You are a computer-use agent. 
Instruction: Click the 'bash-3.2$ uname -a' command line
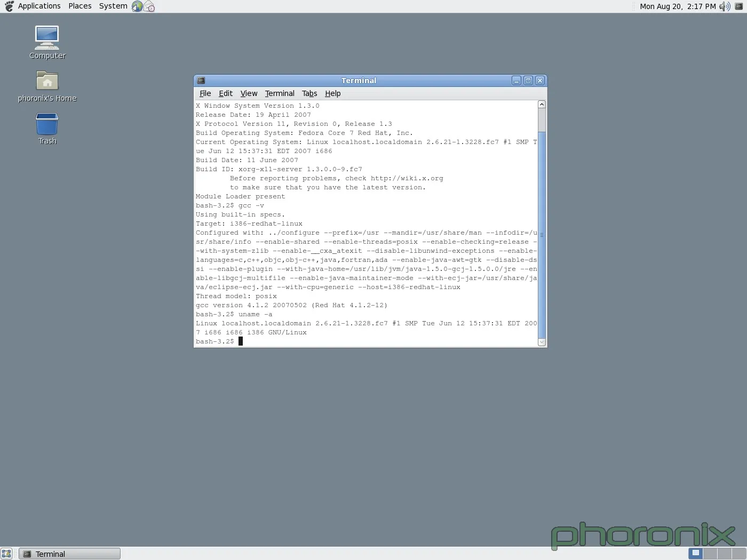coord(234,315)
